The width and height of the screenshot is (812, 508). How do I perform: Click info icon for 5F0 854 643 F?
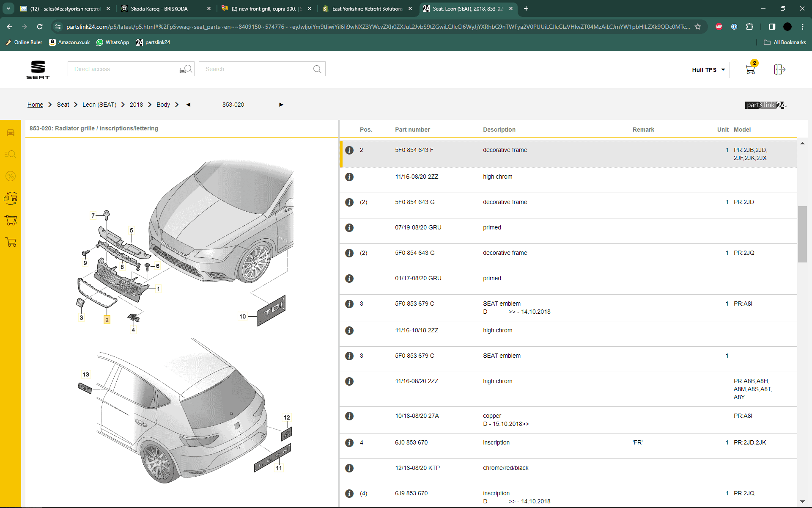click(349, 150)
